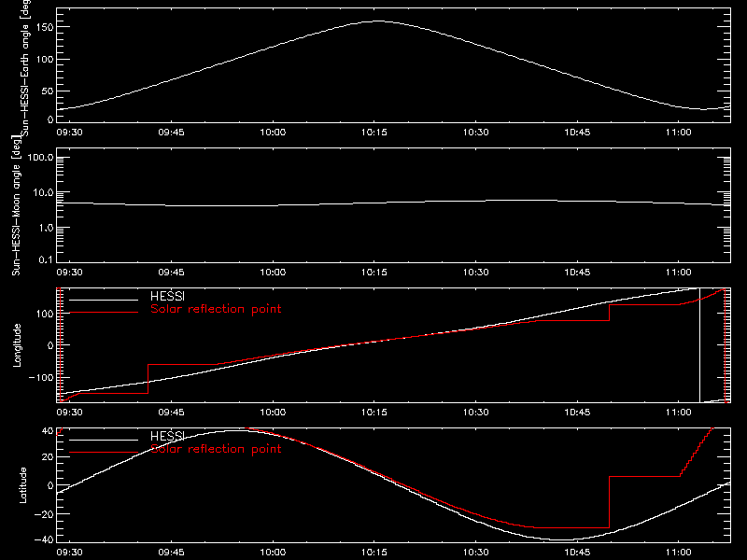Click 10:45 time label under Earth angle plot

[x=577, y=133]
